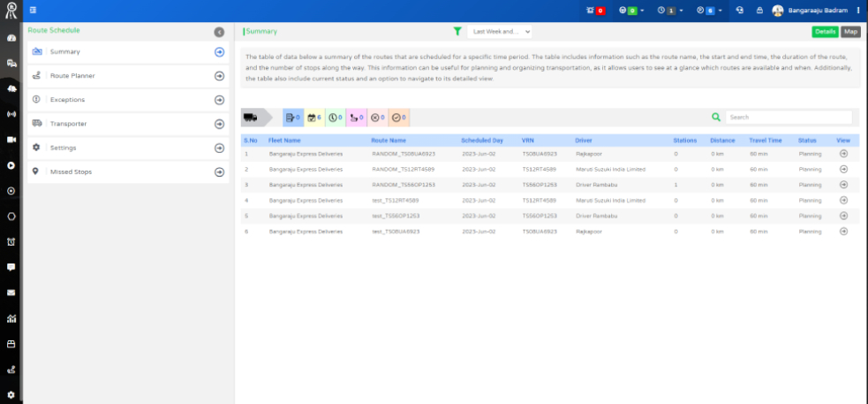Click the Map button
This screenshot has width=868, height=404.
(x=850, y=32)
